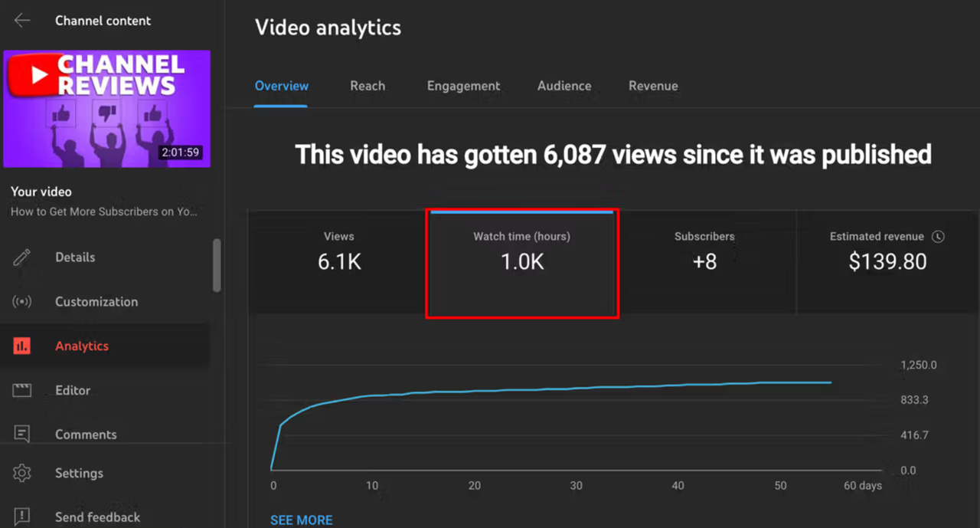Select the Watch time (hours) card
The image size is (980, 528).
pyautogui.click(x=522, y=261)
